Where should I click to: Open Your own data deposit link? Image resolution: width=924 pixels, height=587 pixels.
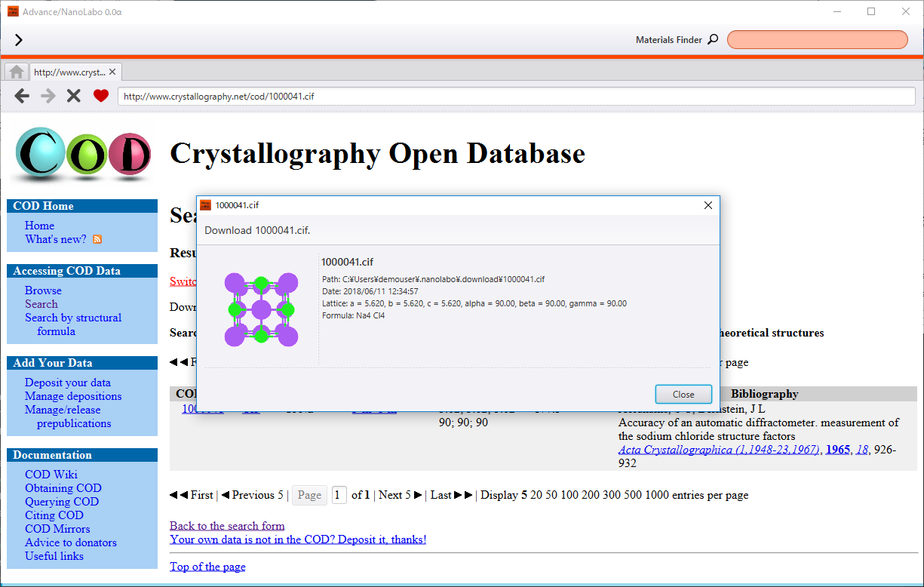pos(298,539)
